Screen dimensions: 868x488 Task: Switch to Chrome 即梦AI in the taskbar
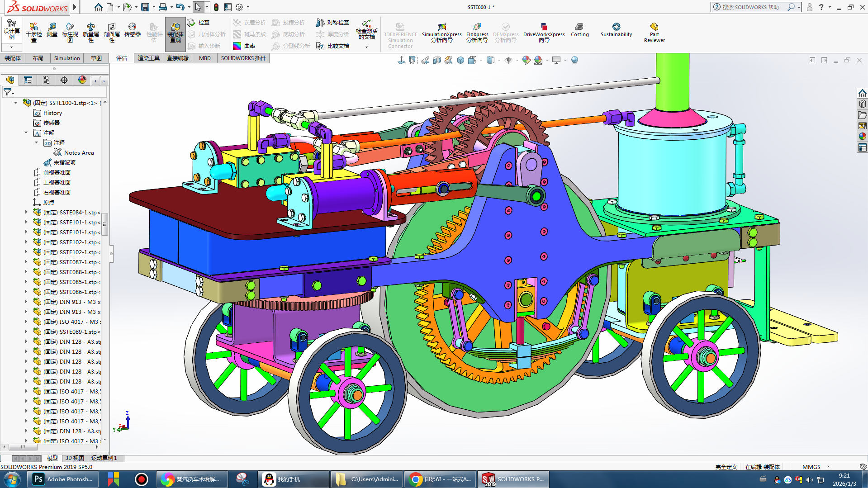click(441, 479)
